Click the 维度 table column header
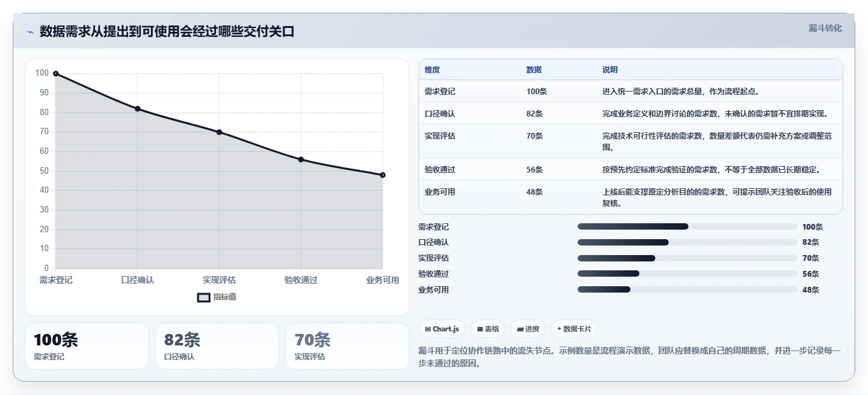 pos(432,70)
